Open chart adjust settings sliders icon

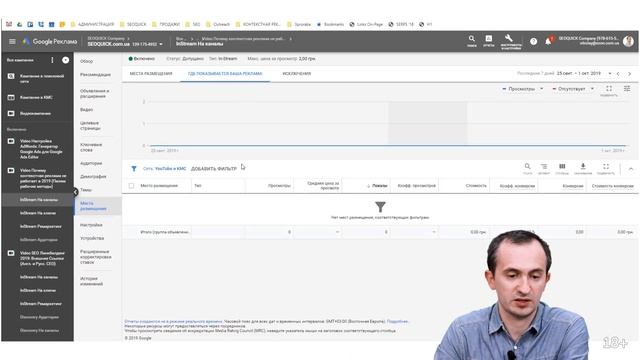(x=627, y=89)
